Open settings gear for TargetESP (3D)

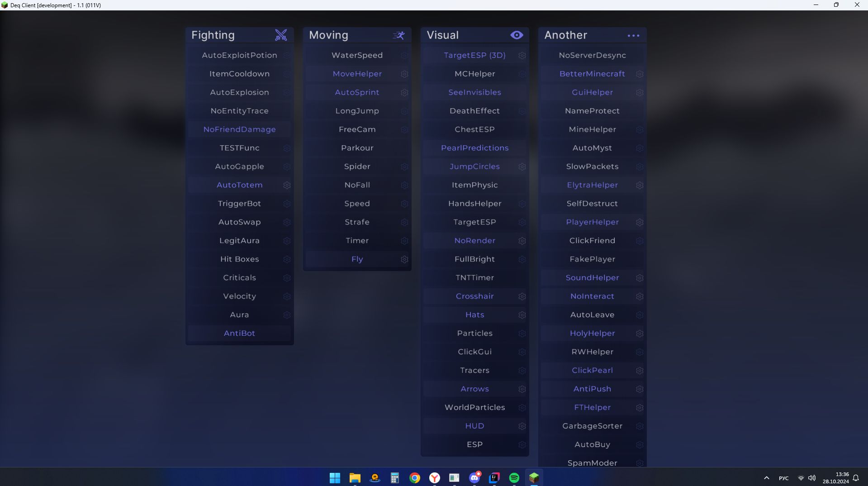click(x=522, y=55)
